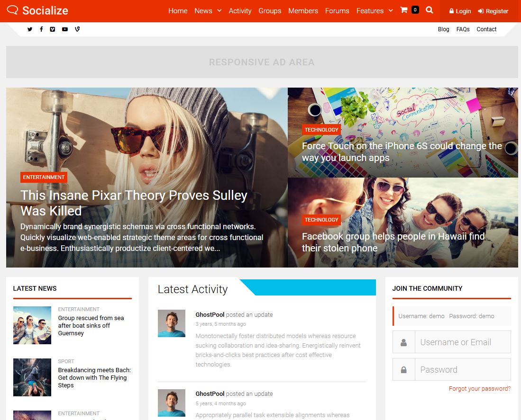
Task: Click the Forgot your password link
Action: [x=479, y=388]
